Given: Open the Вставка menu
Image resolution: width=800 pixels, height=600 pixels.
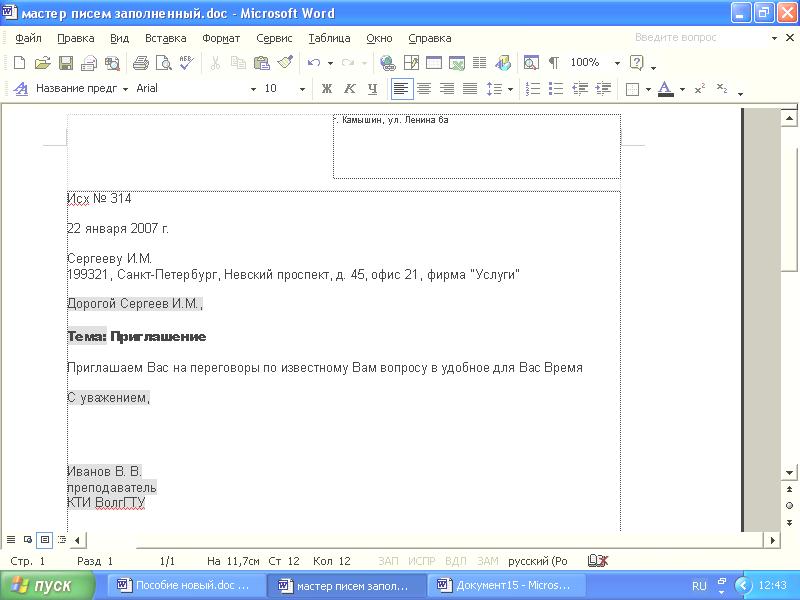Looking at the screenshot, I should coord(165,38).
